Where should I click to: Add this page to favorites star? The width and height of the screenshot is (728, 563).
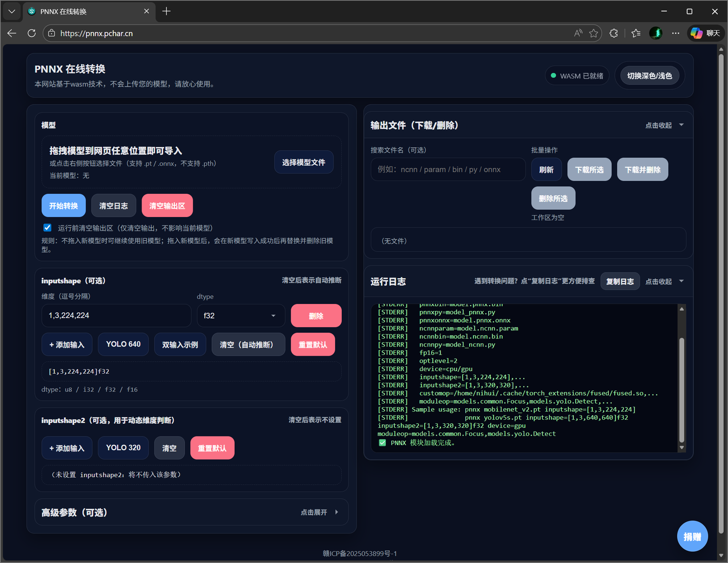[x=594, y=33]
